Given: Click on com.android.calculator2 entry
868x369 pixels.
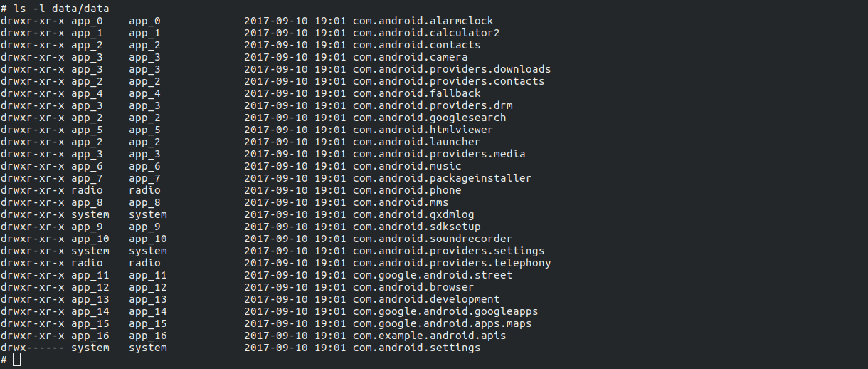Looking at the screenshot, I should coord(426,33).
